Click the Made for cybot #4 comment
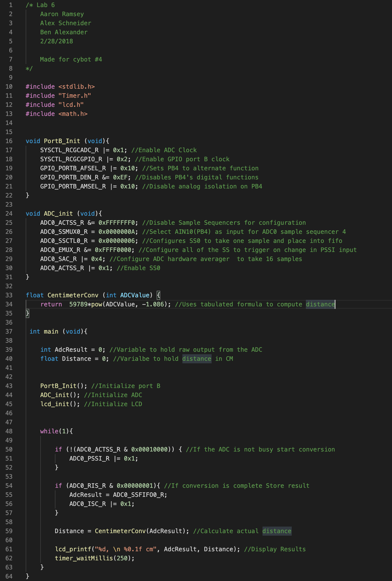 tap(71, 59)
